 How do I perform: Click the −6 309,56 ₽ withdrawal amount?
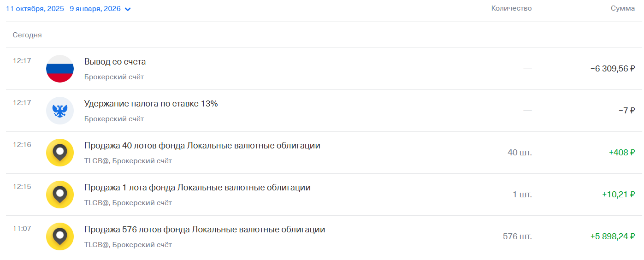pyautogui.click(x=612, y=69)
